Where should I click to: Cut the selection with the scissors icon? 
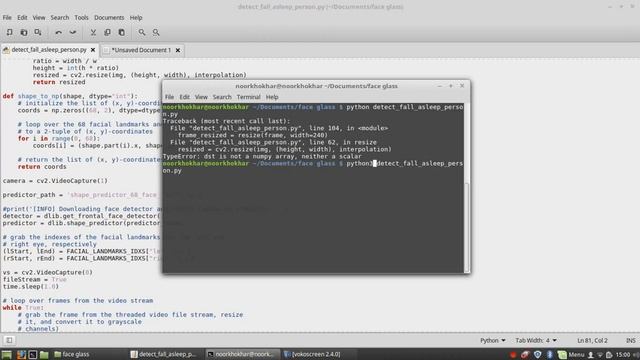pos(93,32)
